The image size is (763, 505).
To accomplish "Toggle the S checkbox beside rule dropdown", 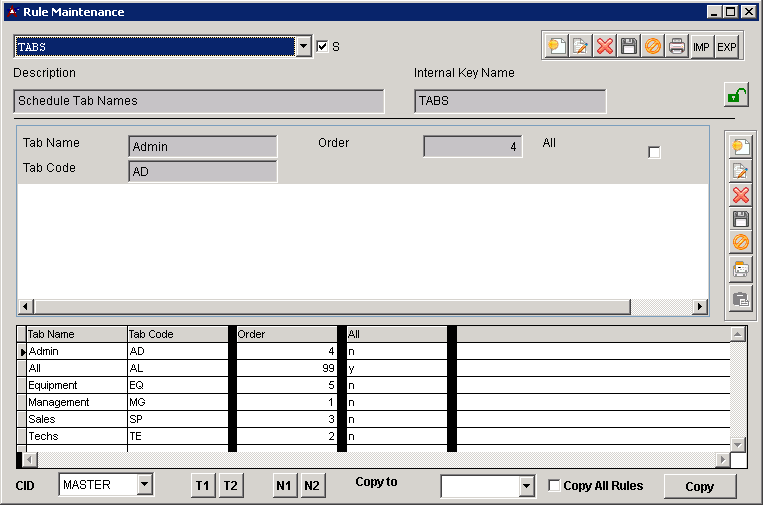I will click(x=322, y=47).
